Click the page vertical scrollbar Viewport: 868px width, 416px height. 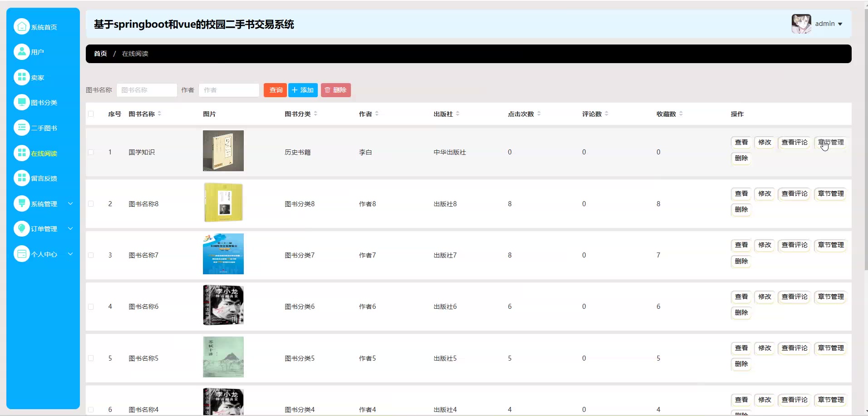866,141
